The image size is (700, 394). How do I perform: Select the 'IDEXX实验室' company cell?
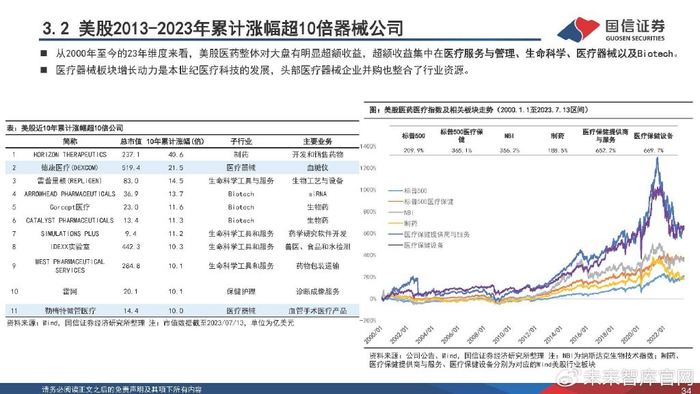(x=70, y=246)
